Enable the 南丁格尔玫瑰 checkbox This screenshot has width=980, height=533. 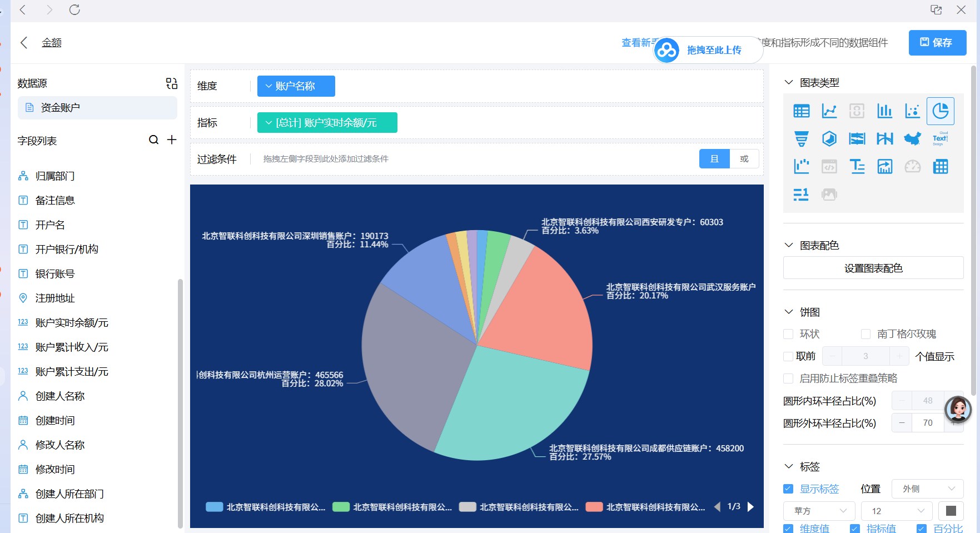click(x=865, y=334)
